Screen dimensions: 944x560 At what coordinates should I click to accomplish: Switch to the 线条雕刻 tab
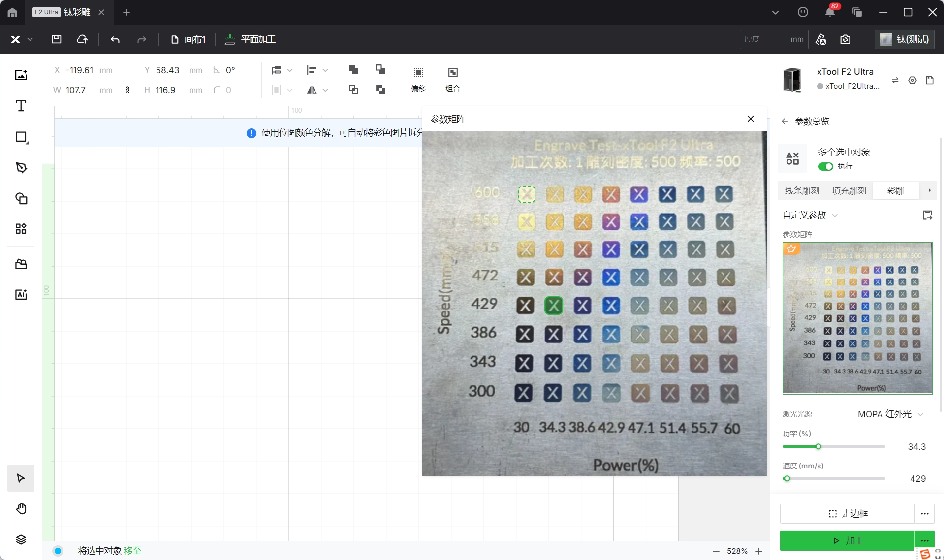802,190
